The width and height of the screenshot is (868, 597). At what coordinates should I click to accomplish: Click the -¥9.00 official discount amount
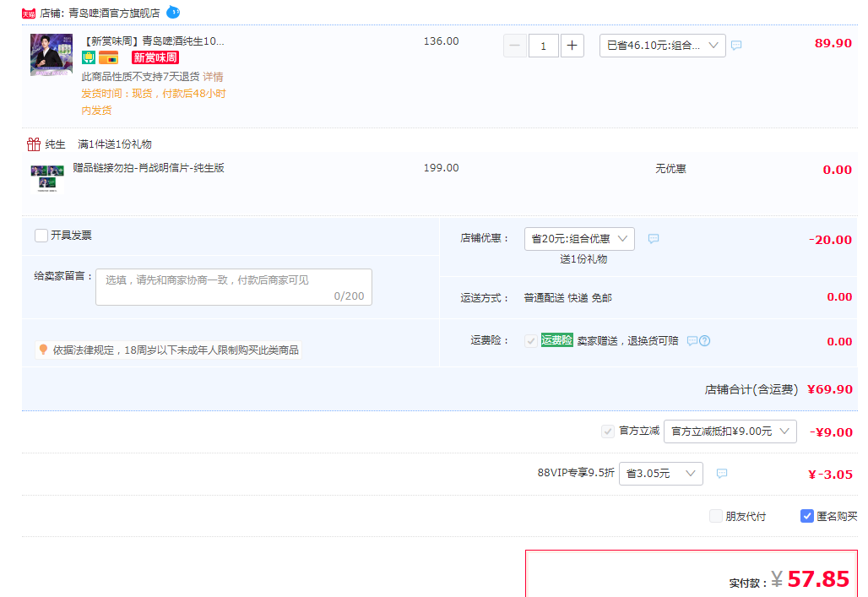pyautogui.click(x=831, y=432)
